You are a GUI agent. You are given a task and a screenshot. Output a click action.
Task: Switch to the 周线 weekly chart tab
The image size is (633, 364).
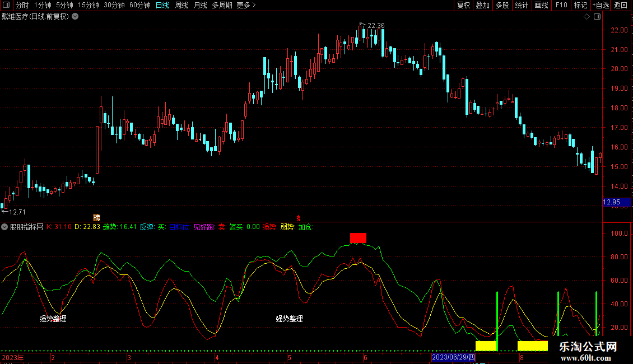(x=181, y=5)
